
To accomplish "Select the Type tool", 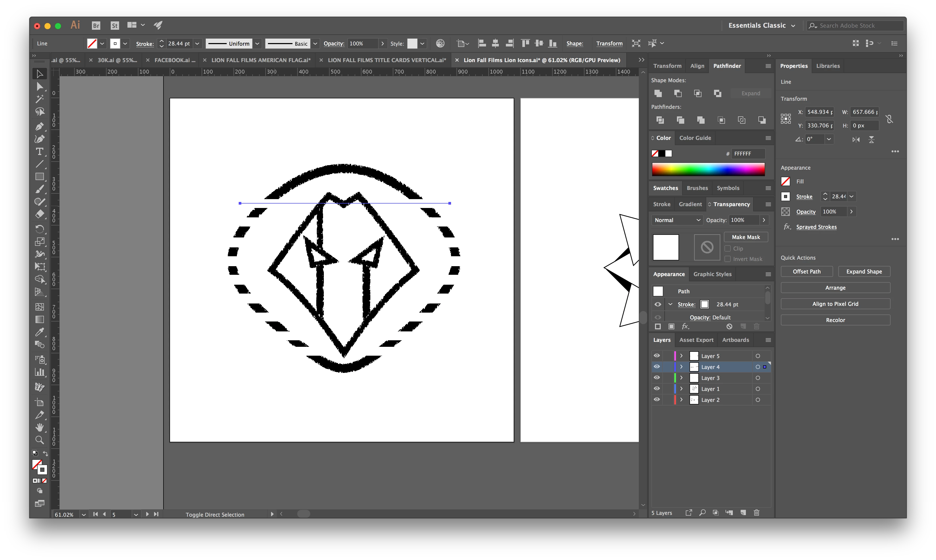I will 39,151.
